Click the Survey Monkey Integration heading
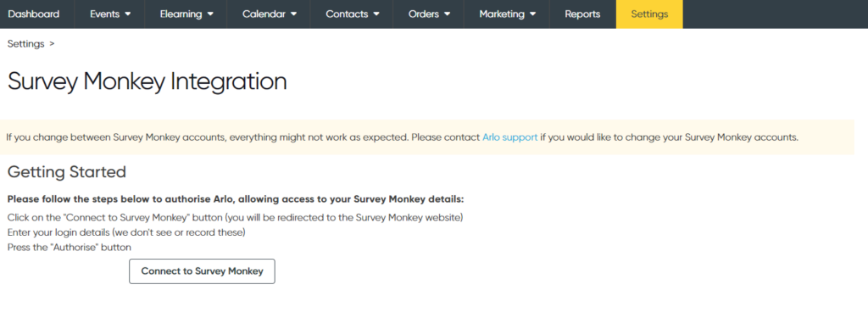 coord(147,82)
